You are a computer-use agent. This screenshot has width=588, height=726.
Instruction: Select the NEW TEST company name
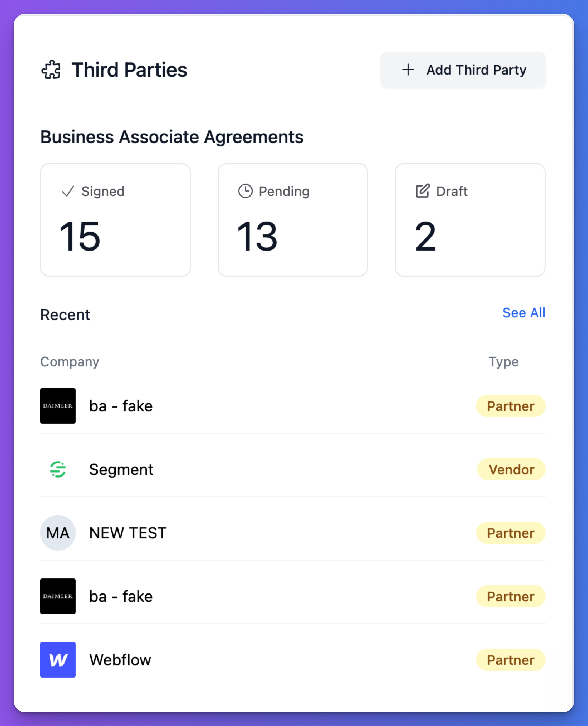tap(128, 533)
